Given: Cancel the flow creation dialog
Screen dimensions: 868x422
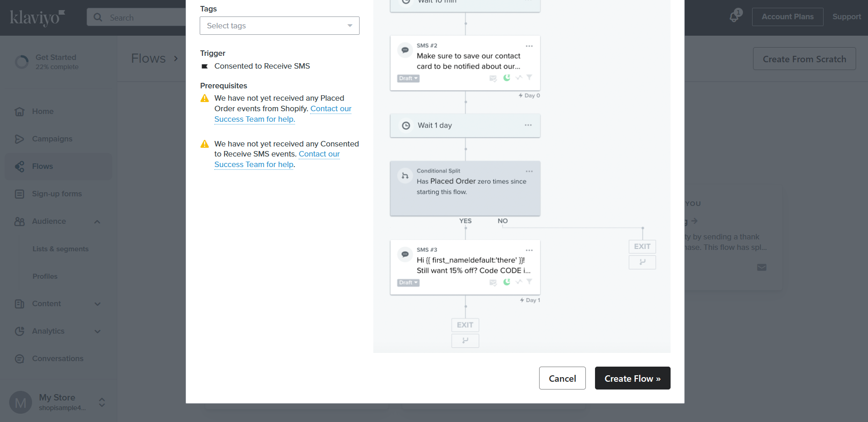Looking at the screenshot, I should click(x=562, y=378).
